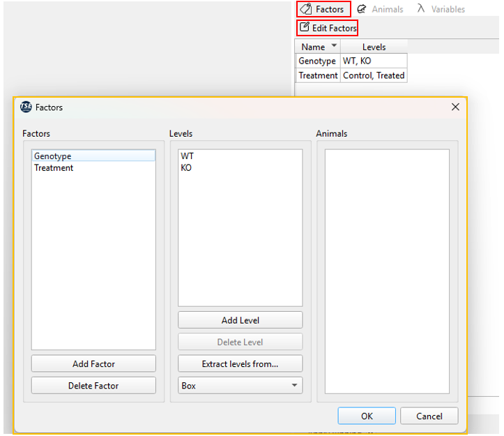504x436 pixels.
Task: Close the Factors dialog window
Action: pos(455,107)
